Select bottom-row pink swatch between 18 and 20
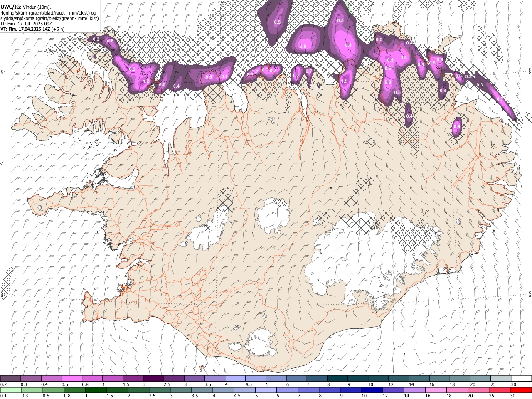The image size is (532, 399). coord(457,390)
